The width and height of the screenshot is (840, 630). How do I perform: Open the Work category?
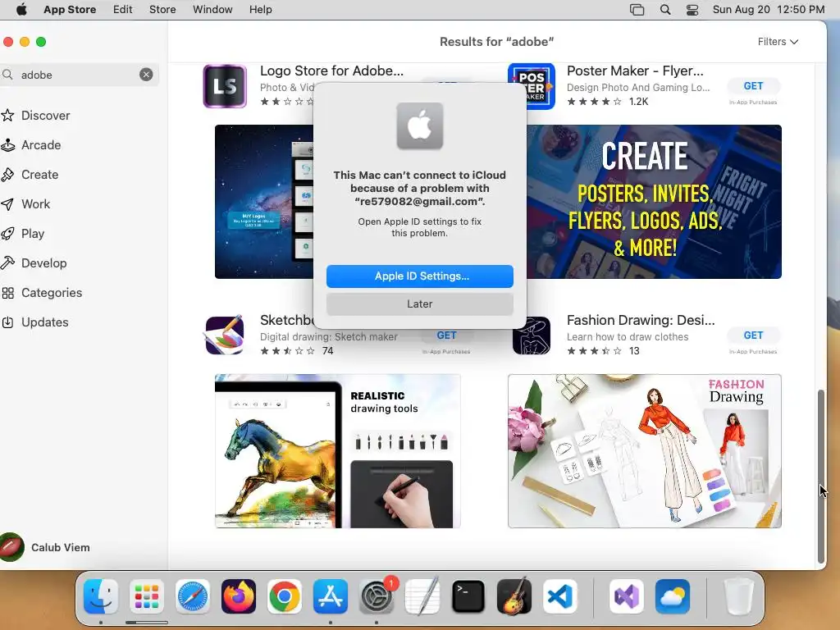coord(35,203)
